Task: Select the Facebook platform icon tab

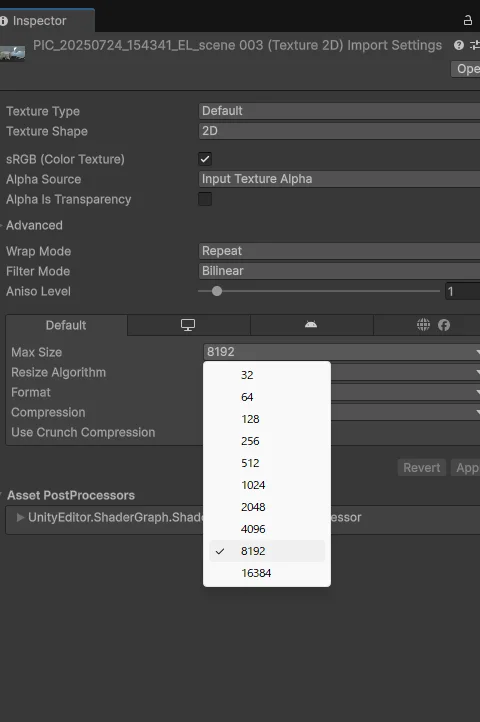Action: 444,325
